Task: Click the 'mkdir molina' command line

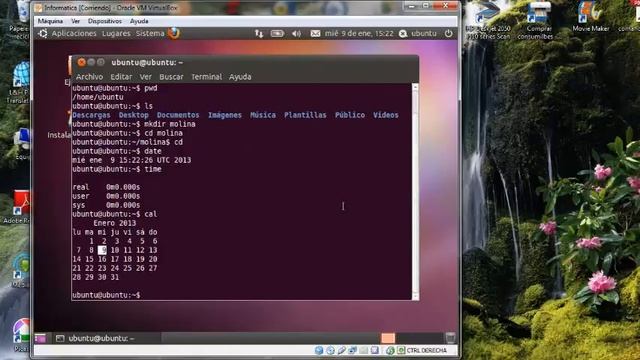Action: pos(134,124)
